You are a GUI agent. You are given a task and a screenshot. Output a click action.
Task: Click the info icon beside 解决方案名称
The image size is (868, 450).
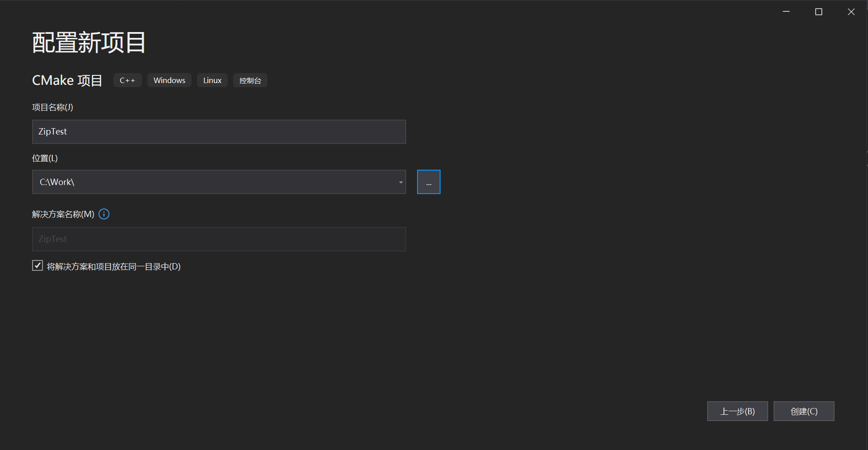104,214
